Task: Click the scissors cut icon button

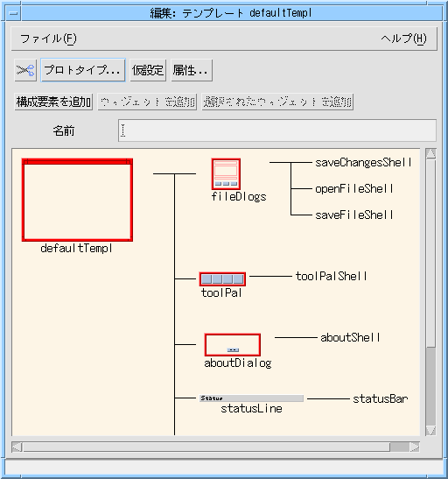Action: pos(25,70)
